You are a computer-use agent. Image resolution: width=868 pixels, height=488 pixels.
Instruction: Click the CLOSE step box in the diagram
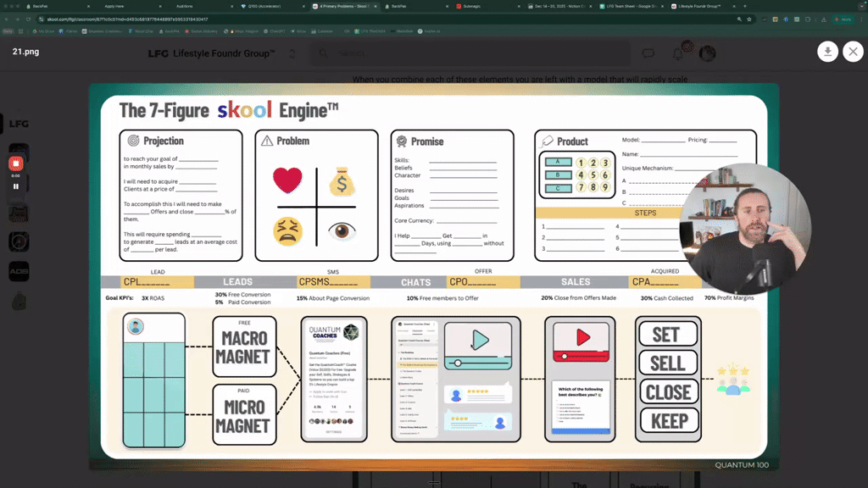click(x=668, y=391)
